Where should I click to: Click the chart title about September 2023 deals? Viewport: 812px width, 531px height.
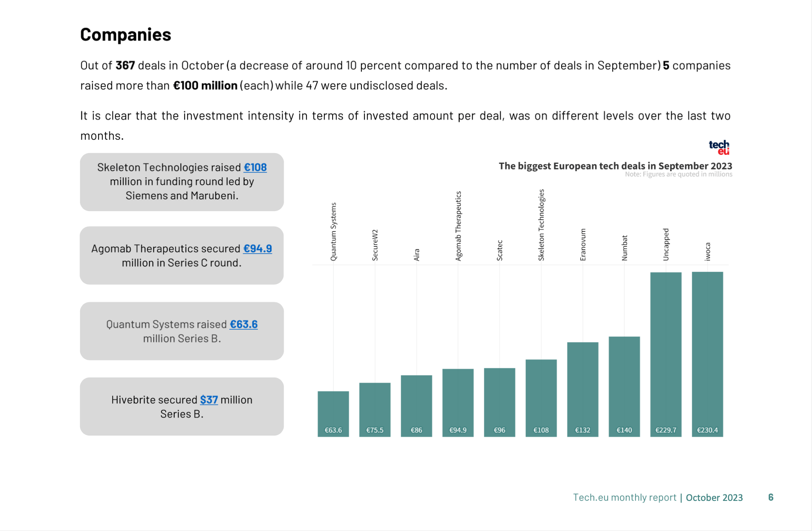615,166
